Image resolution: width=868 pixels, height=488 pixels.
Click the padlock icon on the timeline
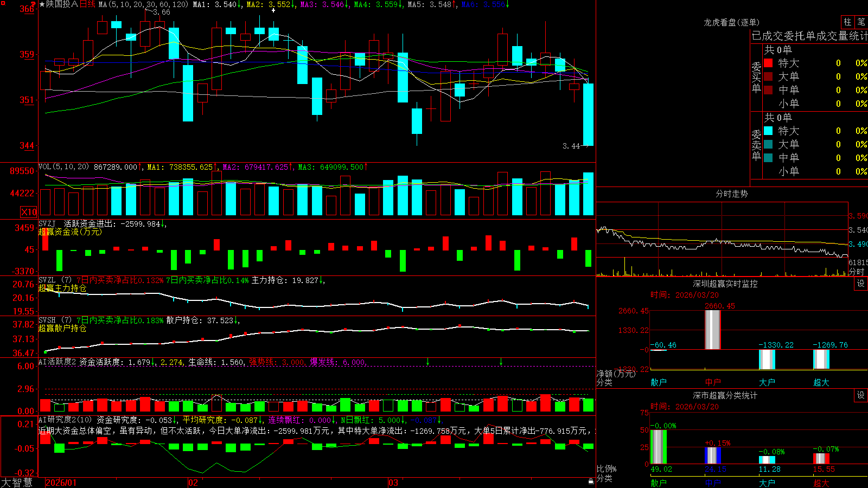tap(591, 481)
